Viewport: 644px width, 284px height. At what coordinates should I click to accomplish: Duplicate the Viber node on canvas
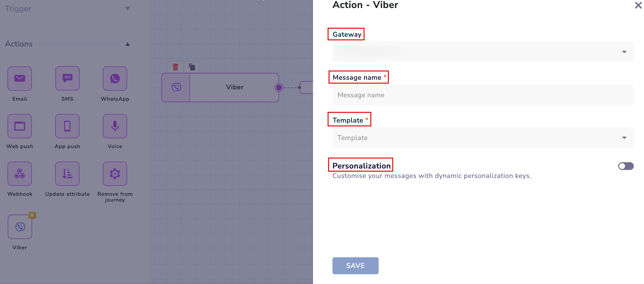[x=191, y=67]
